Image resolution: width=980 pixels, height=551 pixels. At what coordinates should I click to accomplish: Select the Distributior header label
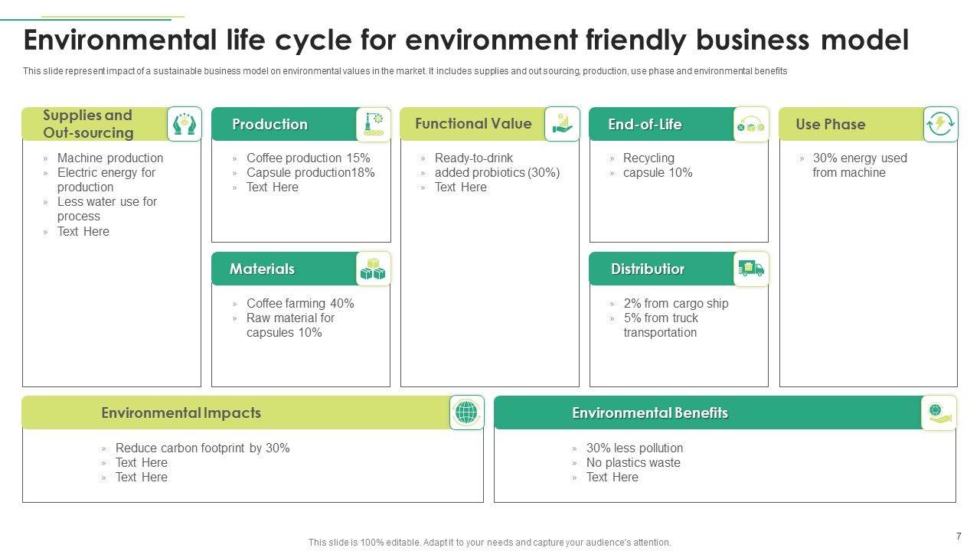pyautogui.click(x=648, y=269)
